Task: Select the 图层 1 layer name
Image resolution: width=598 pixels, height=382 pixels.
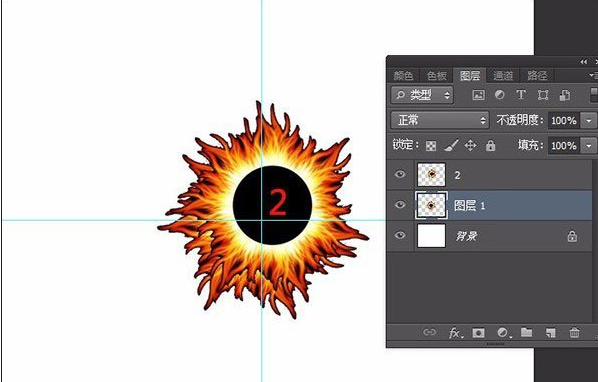Action: pos(469,206)
